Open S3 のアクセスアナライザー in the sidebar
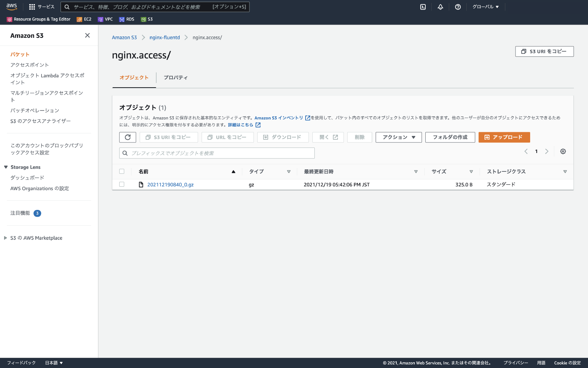 click(x=40, y=121)
